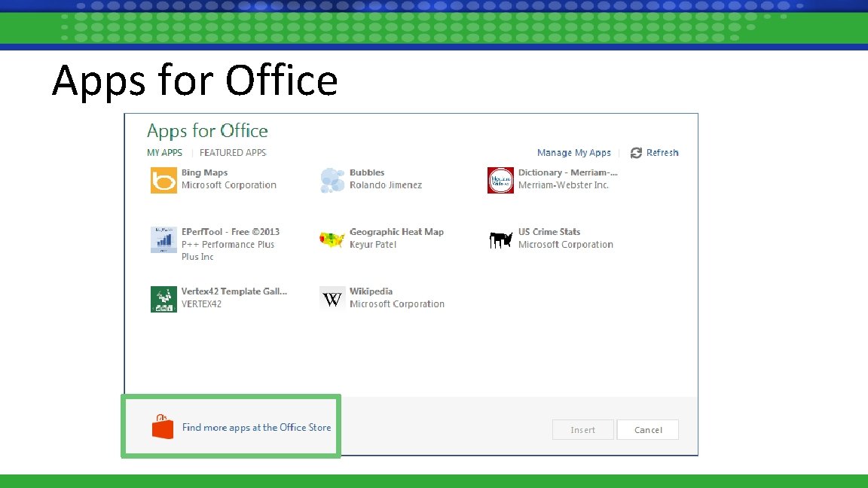Viewport: 868px width, 488px height.
Task: Open the FEATURED APPS tab
Action: pos(233,153)
